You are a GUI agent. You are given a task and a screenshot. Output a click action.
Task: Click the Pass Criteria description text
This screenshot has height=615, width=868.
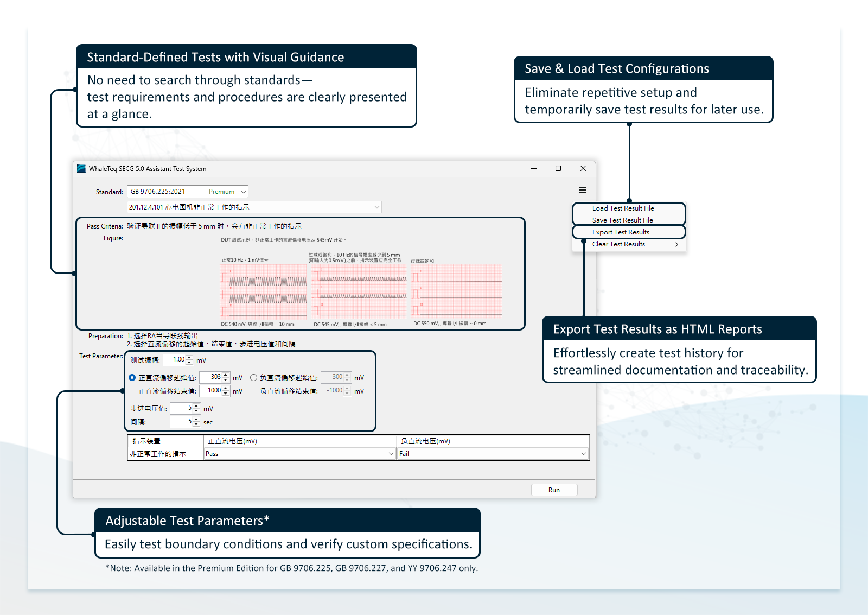click(x=214, y=226)
